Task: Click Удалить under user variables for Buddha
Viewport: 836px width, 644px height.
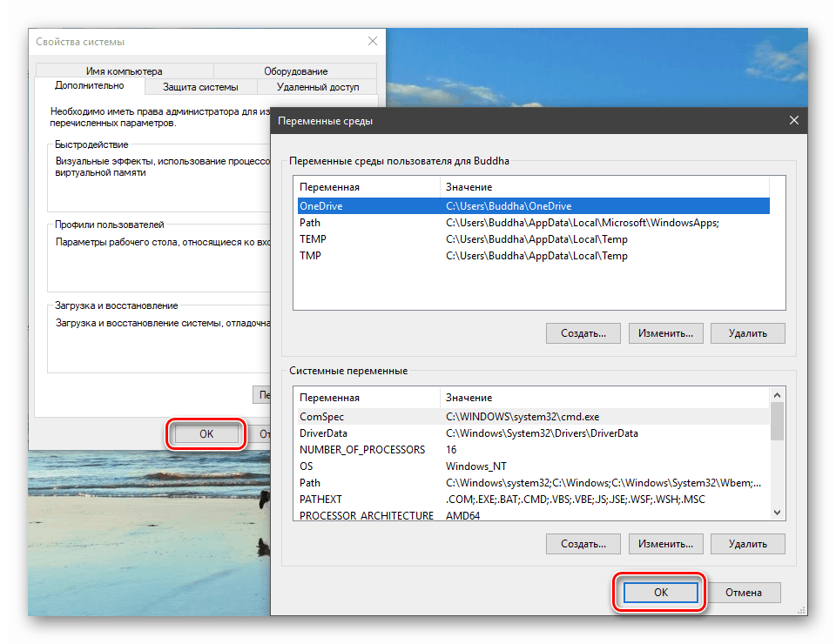Action: pos(748,333)
